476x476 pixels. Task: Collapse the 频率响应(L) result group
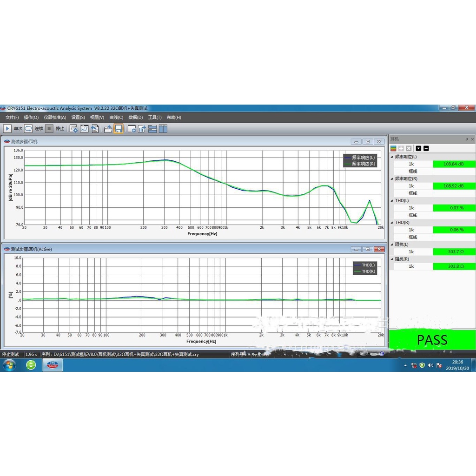391,157
